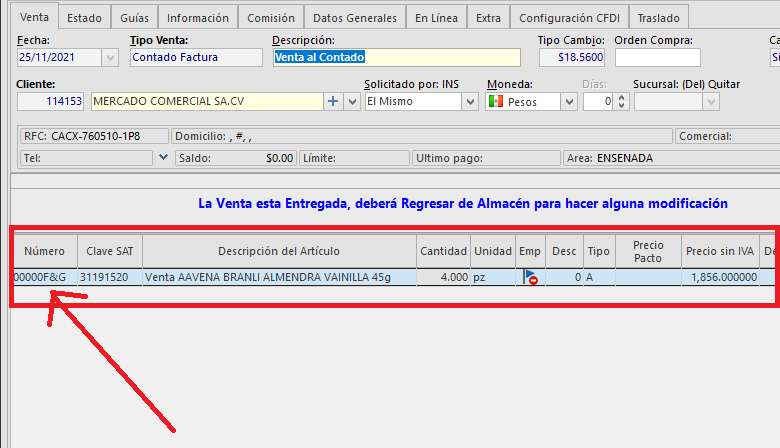Click the Area field ENSENADA
Viewport: 780px width, 448px height.
672,158
